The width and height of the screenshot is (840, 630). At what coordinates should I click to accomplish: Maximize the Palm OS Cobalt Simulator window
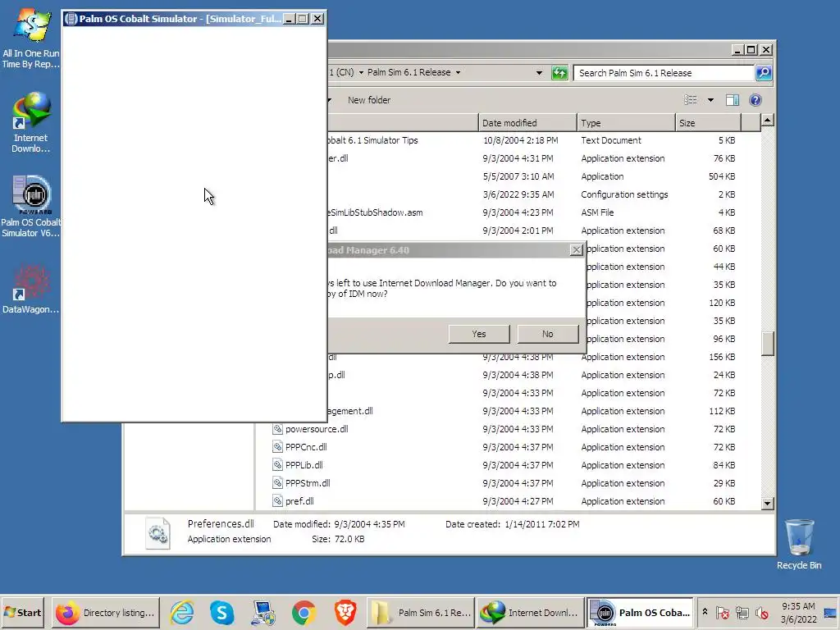click(303, 19)
